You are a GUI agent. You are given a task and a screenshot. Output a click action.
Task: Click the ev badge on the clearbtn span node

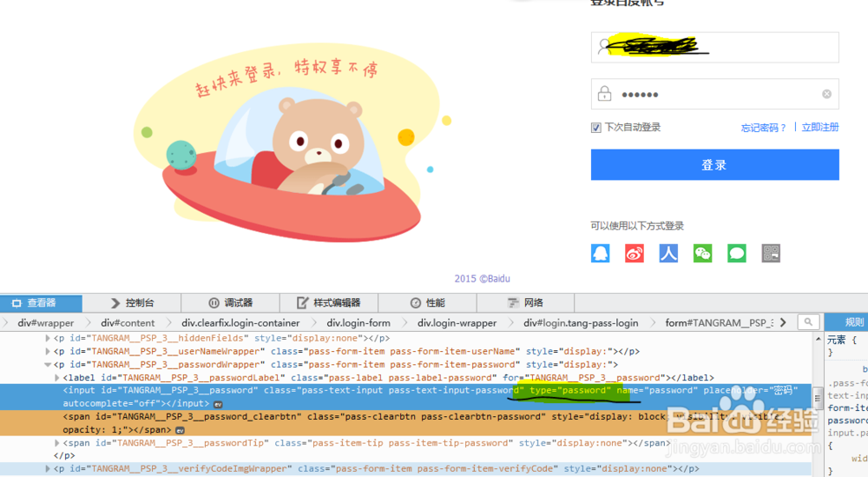point(180,430)
